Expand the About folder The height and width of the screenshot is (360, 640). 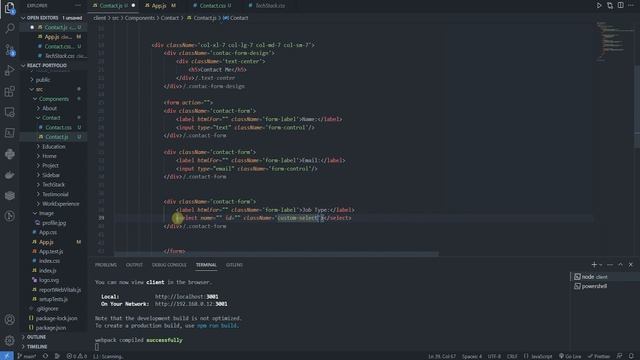(53, 108)
